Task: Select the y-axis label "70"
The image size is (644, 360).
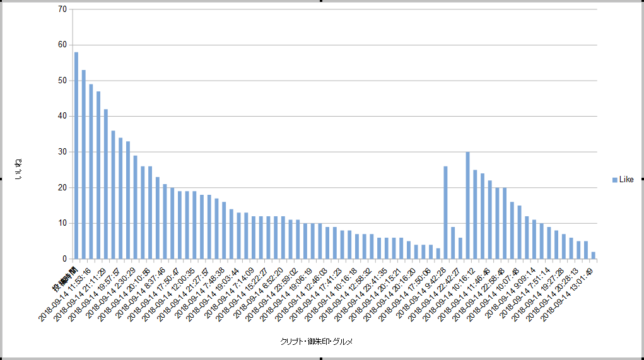Action: click(x=61, y=9)
